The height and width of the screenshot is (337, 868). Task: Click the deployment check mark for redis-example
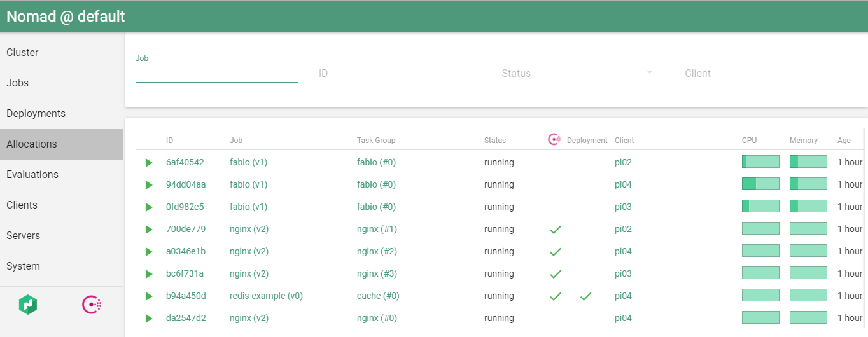point(586,296)
